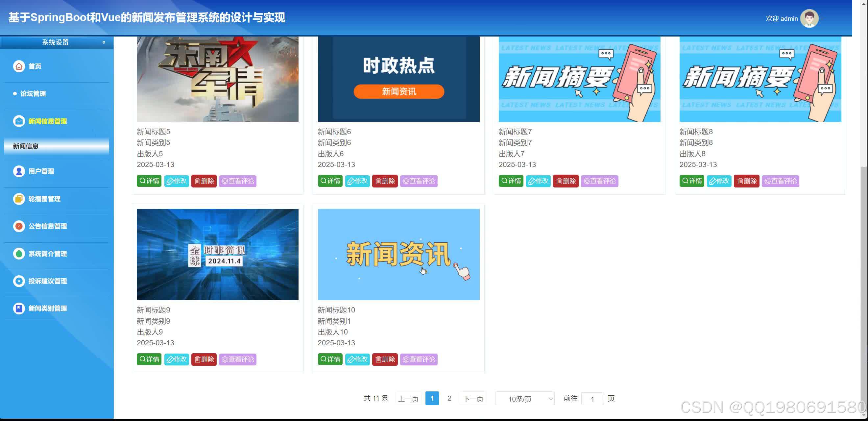The width and height of the screenshot is (868, 421).
Task: Open 轮播图管理 carousel management icon
Action: [x=18, y=199]
